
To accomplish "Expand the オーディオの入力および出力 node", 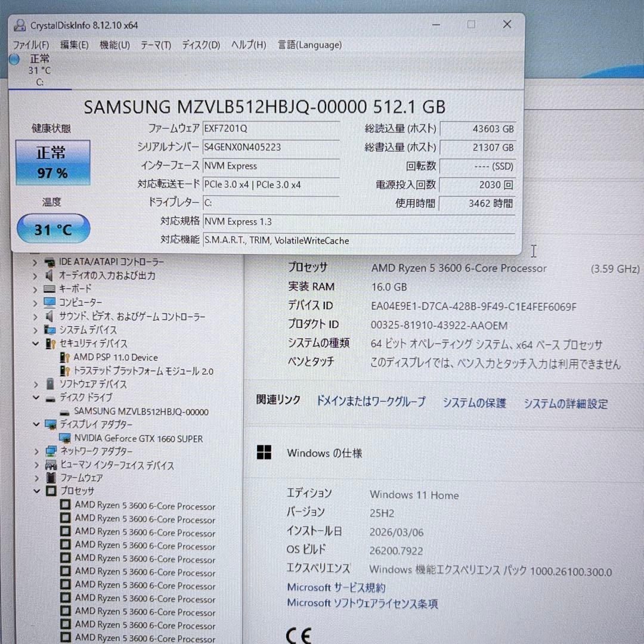I will pyautogui.click(x=35, y=275).
